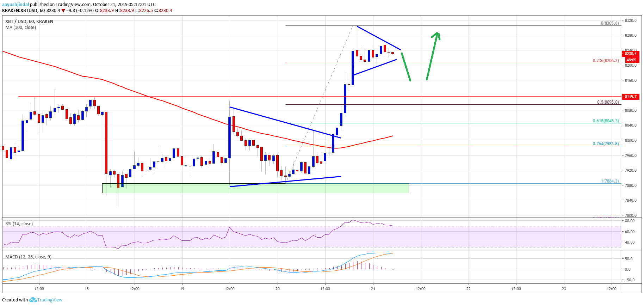Select the green support zone rectangle
The height and width of the screenshot is (306, 644).
click(x=255, y=188)
